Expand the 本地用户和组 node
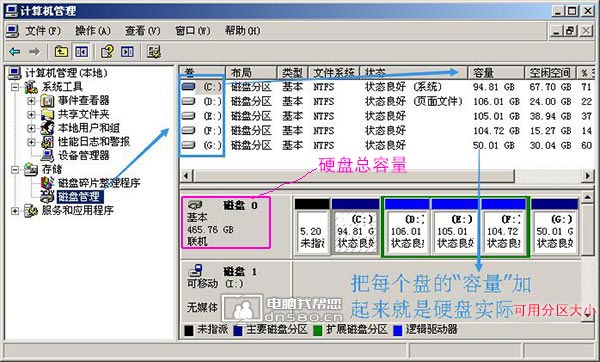This screenshot has height=362, width=600. (x=31, y=128)
